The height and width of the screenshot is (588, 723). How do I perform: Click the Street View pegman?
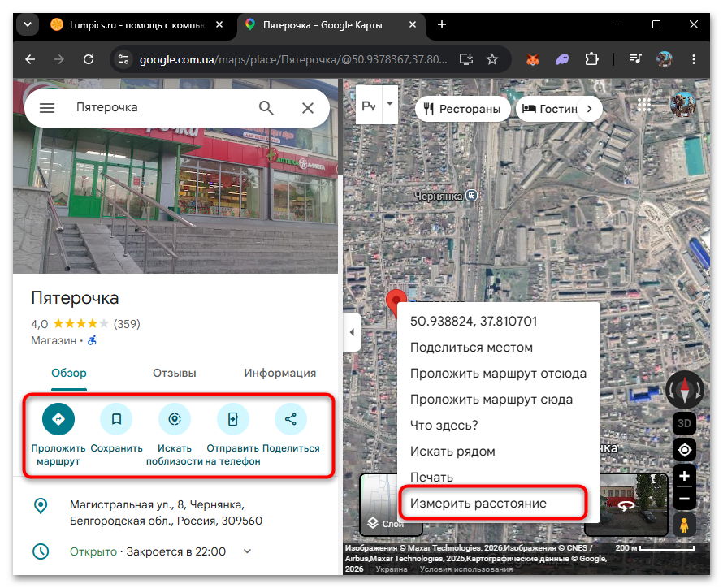(684, 525)
